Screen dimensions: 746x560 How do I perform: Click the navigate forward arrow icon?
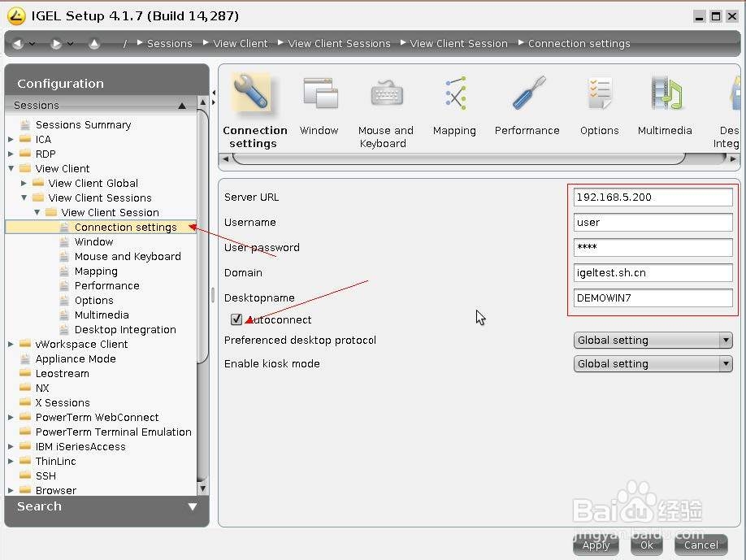click(x=56, y=44)
